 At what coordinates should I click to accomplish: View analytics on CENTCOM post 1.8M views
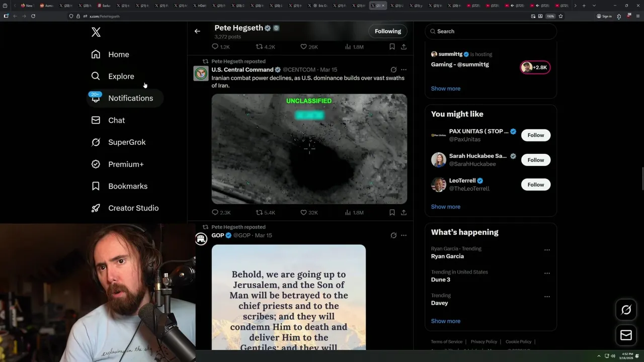point(354,213)
